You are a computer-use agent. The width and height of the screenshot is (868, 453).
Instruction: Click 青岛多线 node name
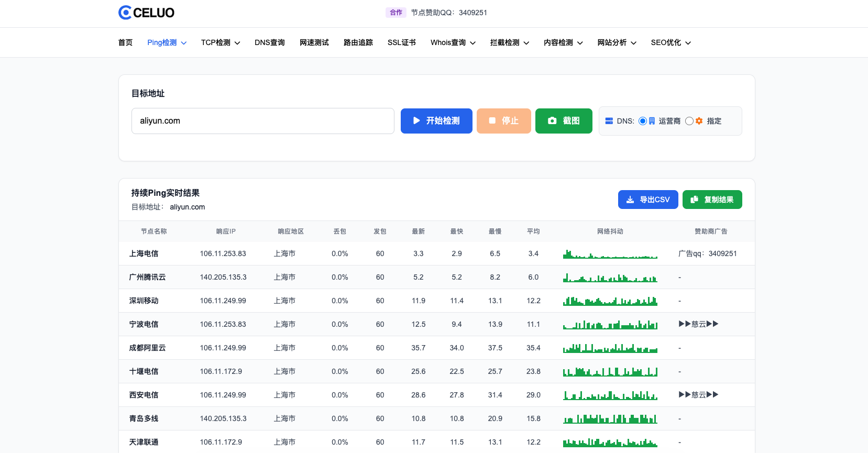[x=144, y=418]
